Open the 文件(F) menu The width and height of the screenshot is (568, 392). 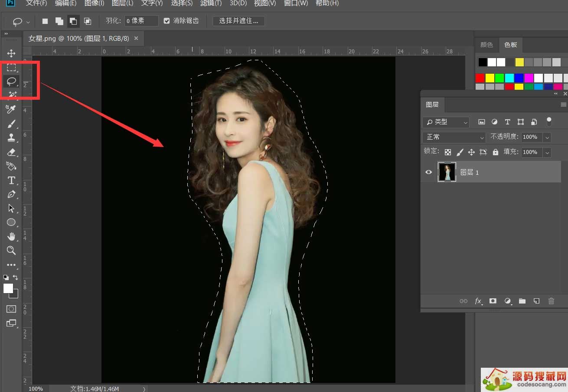[x=36, y=3]
